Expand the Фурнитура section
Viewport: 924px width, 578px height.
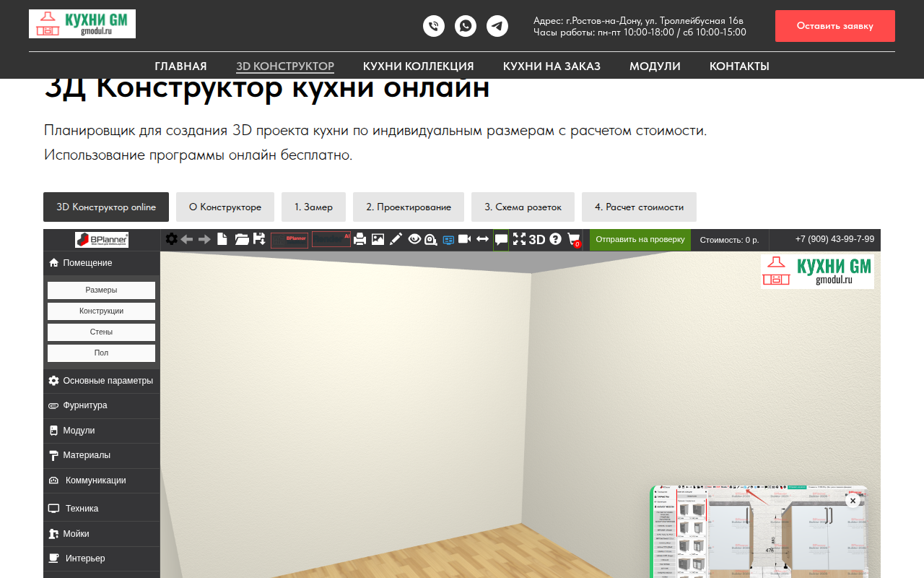pyautogui.click(x=102, y=406)
